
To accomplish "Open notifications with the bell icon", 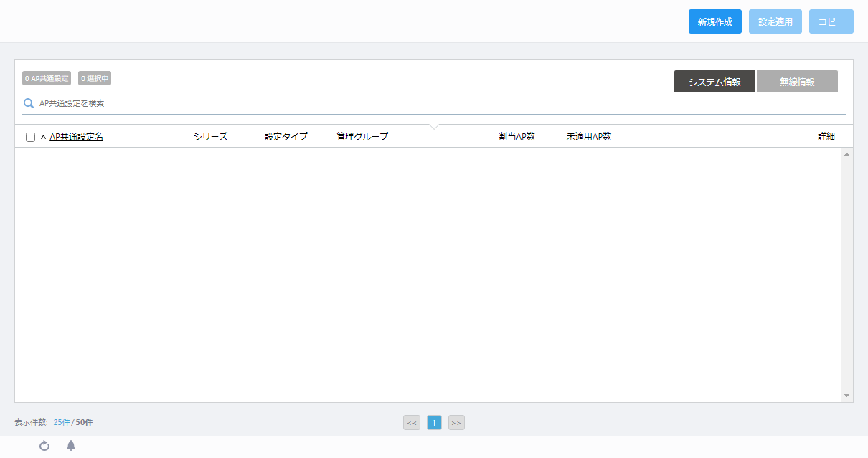I will 71,446.
